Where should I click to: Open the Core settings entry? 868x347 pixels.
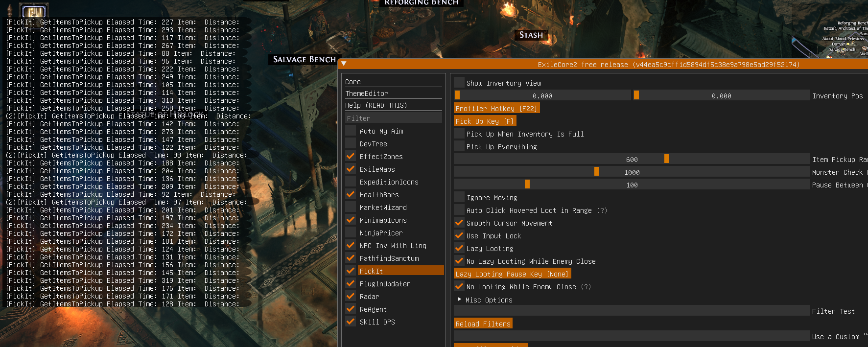394,82
